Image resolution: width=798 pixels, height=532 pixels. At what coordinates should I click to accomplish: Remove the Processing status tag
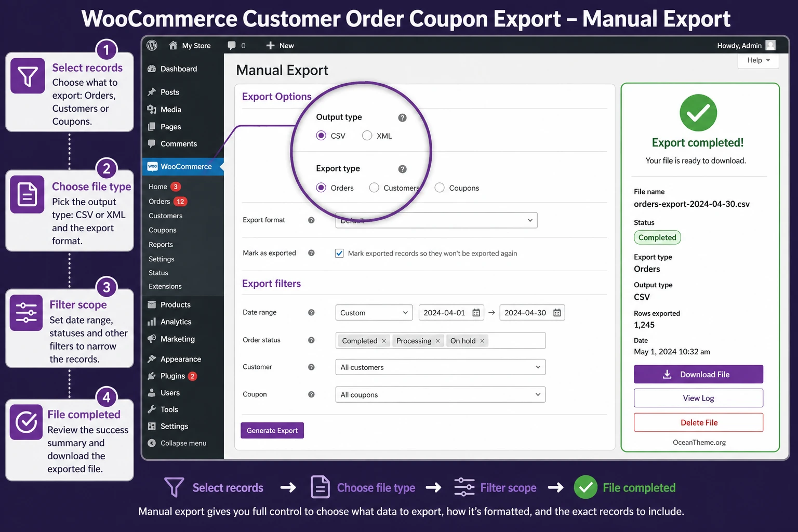pyautogui.click(x=437, y=341)
